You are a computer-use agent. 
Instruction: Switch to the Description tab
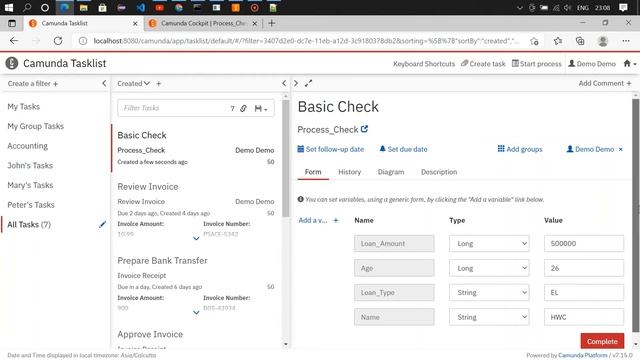[x=439, y=172]
